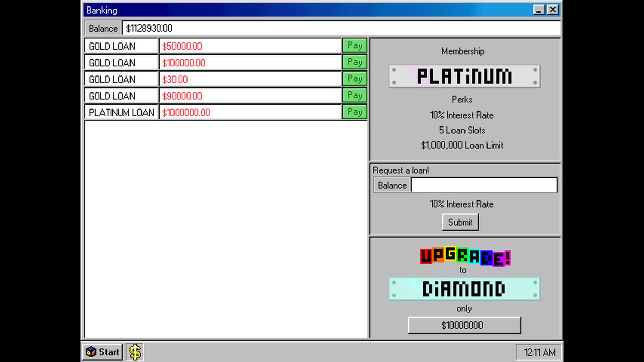Click the loan request Balance input field
This screenshot has height=362, width=644.
point(484,185)
